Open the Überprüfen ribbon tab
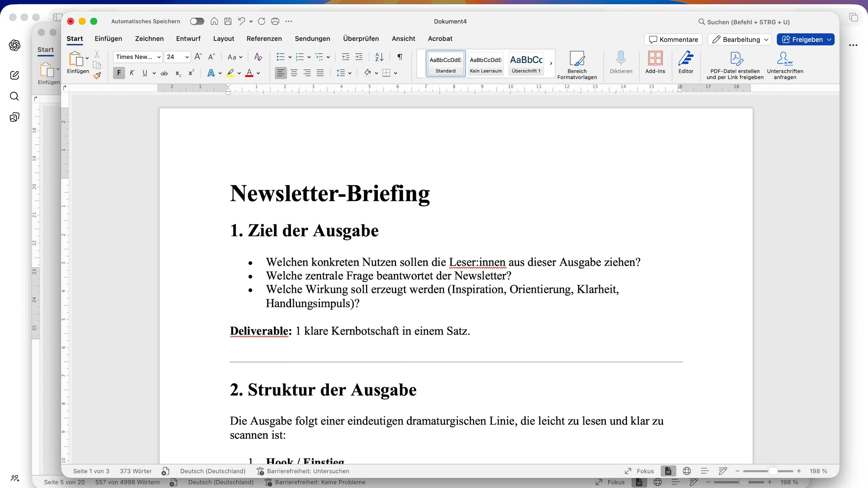 (361, 39)
